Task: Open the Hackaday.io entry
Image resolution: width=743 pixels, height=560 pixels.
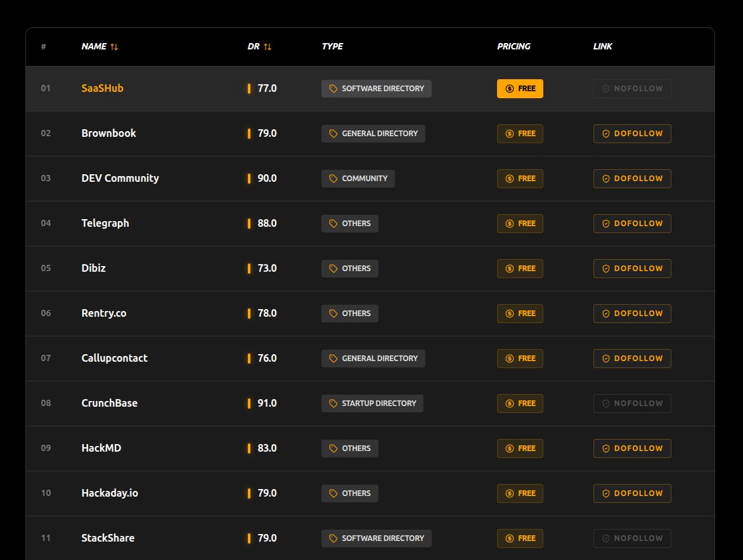Action: (x=110, y=493)
